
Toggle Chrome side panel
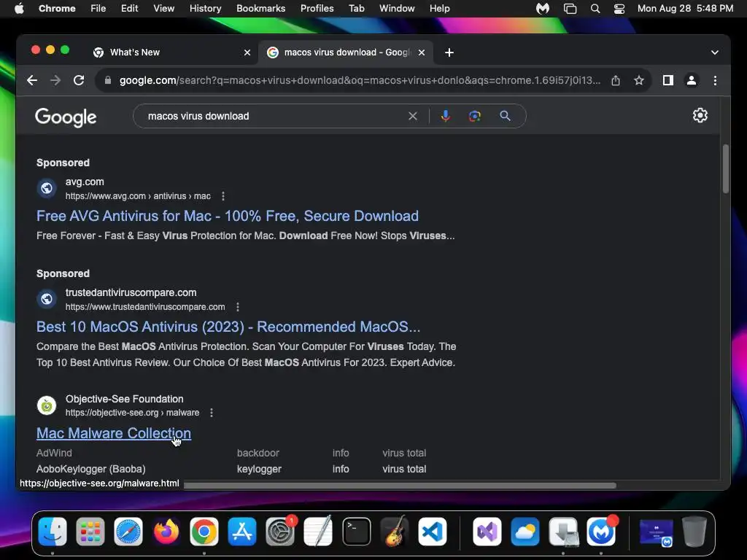[668, 80]
